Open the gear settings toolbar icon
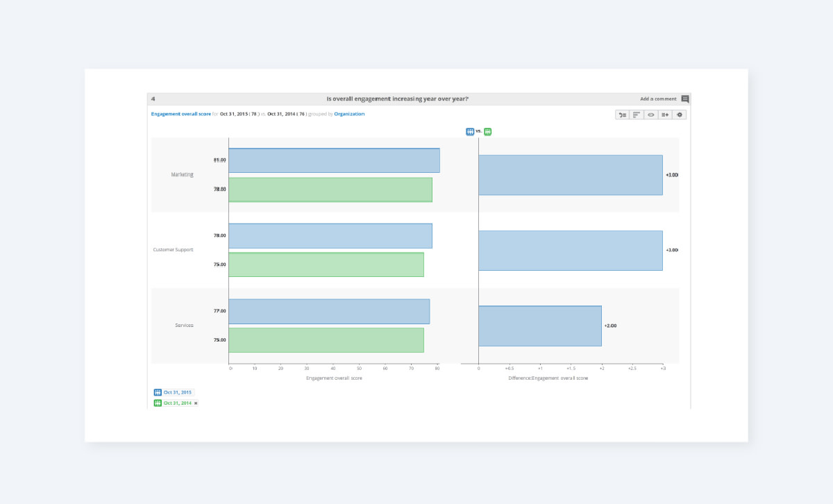 coord(680,115)
